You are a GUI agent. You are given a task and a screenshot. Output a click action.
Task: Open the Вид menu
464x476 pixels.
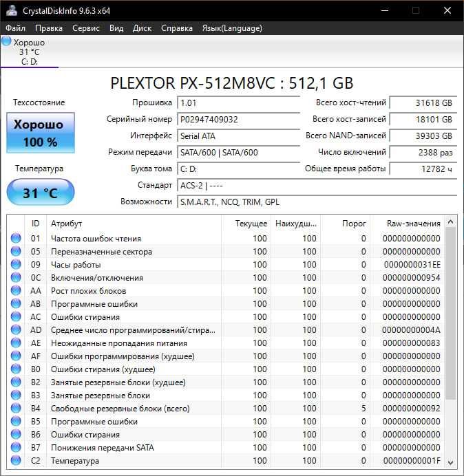116,28
